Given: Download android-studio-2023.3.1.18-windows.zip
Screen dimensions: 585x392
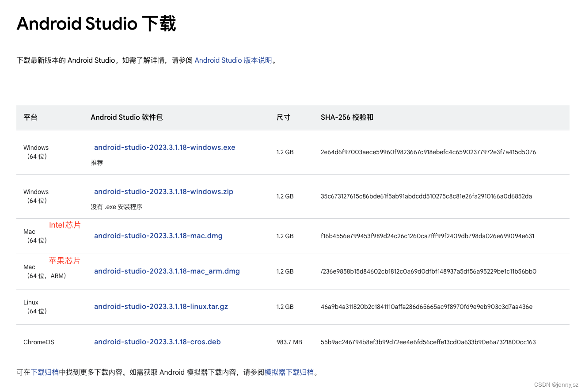Looking at the screenshot, I should [x=163, y=191].
